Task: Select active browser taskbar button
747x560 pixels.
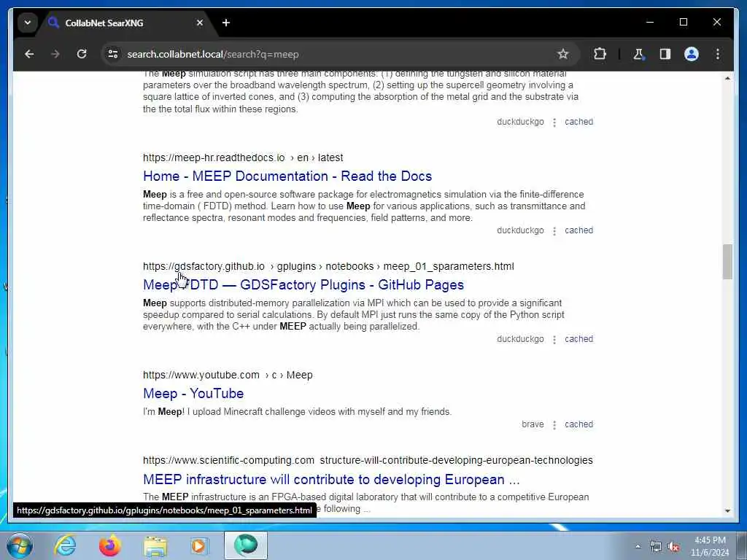Action: tap(246, 545)
